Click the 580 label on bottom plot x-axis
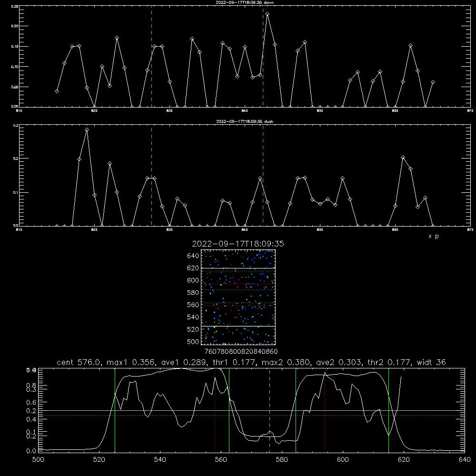Image resolution: width=476 pixels, height=476 pixels. [x=282, y=460]
